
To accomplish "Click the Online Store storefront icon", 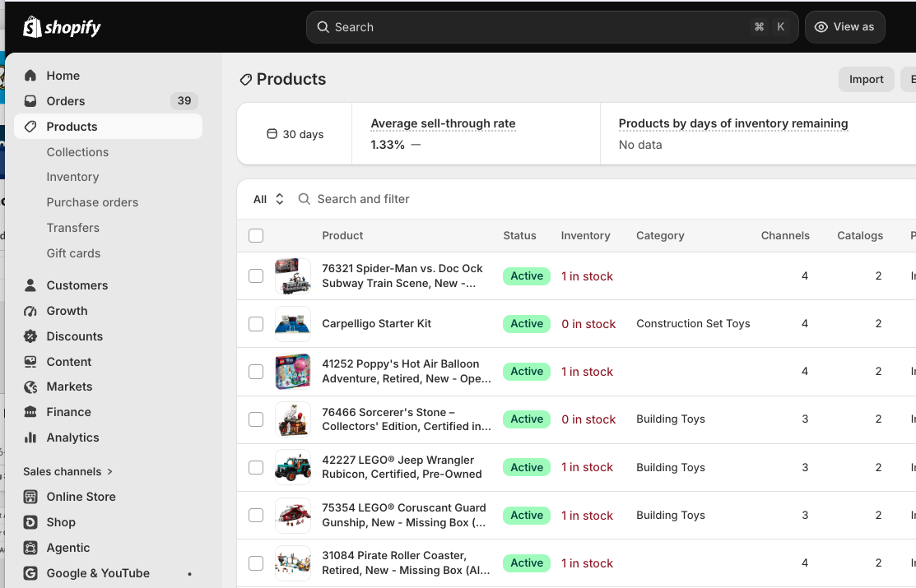I will pyautogui.click(x=30, y=497).
